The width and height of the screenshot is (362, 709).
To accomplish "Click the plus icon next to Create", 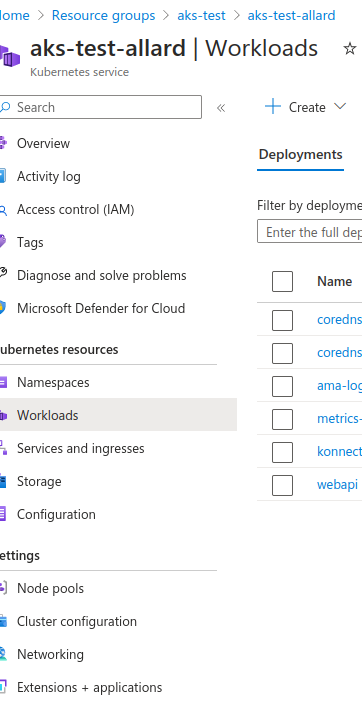I will tap(273, 107).
